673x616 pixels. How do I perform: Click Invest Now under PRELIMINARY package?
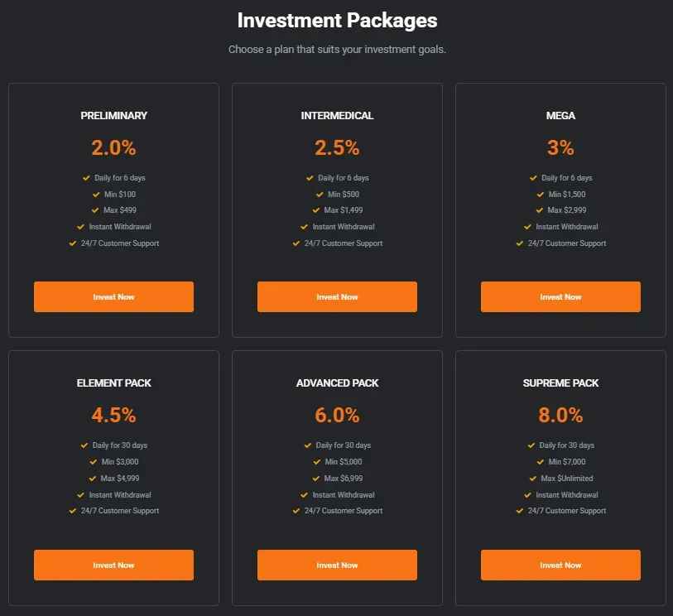pos(113,296)
